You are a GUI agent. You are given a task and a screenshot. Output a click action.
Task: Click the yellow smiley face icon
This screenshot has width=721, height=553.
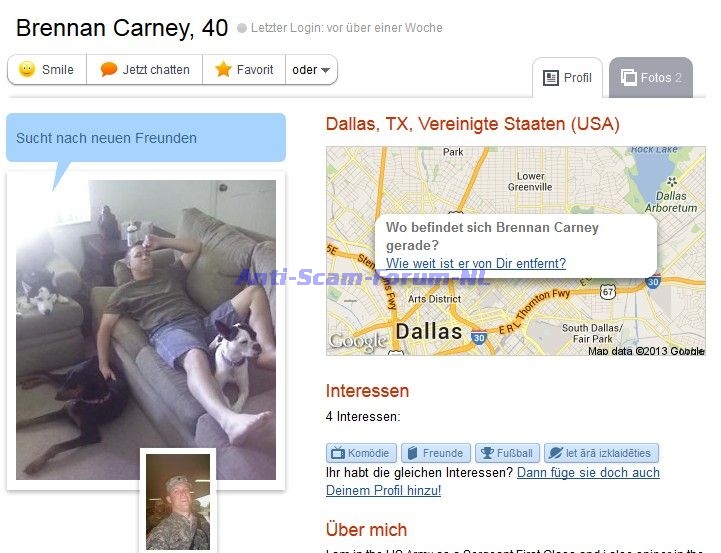pos(27,69)
